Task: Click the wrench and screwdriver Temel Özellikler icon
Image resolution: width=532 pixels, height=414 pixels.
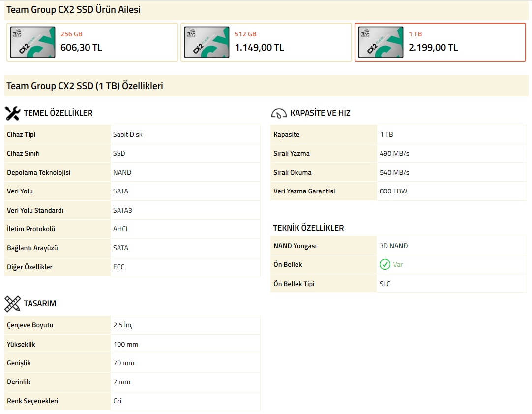Action: coord(13,113)
